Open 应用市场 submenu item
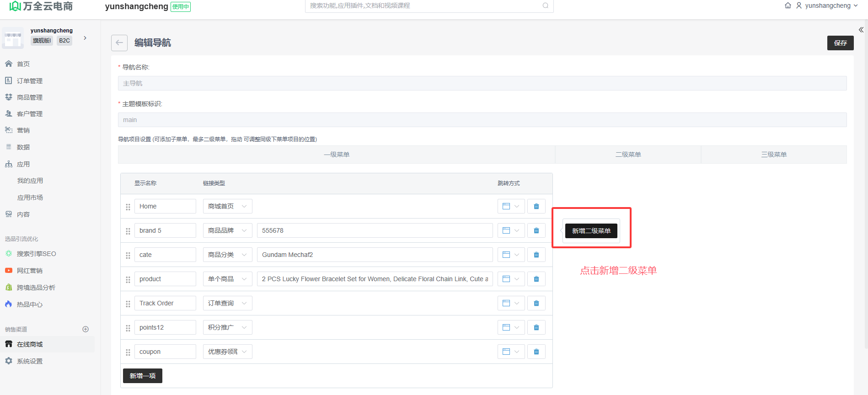The width and height of the screenshot is (868, 395). coord(30,197)
